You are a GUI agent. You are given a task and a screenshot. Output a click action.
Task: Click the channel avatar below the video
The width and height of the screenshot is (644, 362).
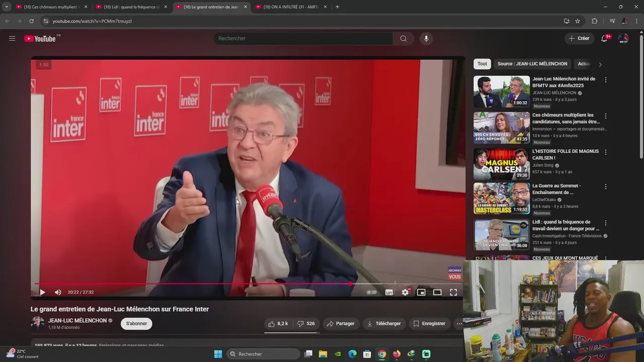pos(37,323)
